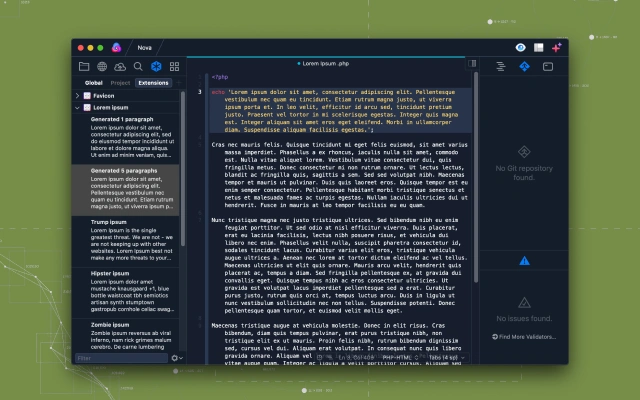
Task: Click the blue Issues warning triangle
Action: coord(524,261)
